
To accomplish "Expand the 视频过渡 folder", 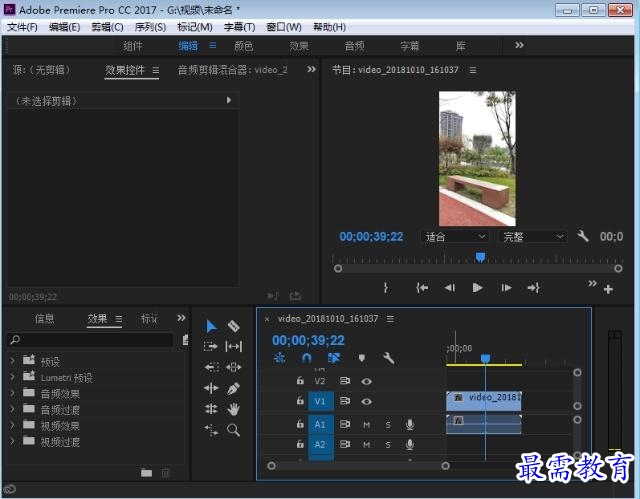I will [x=12, y=441].
